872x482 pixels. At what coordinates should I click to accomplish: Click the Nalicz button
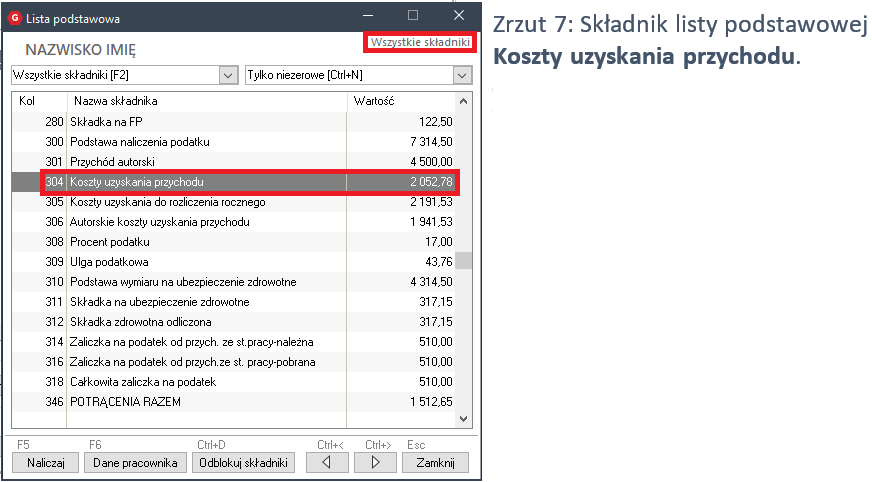(x=46, y=463)
